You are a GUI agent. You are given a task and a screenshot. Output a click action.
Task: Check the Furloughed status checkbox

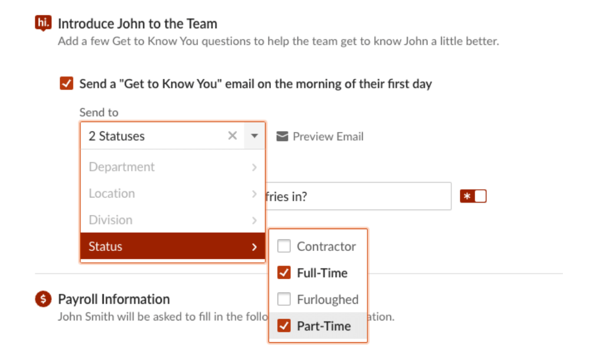[x=284, y=299]
